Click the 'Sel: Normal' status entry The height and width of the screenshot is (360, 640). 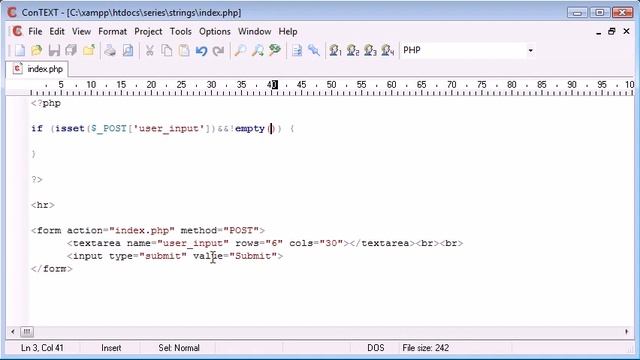pyautogui.click(x=179, y=348)
